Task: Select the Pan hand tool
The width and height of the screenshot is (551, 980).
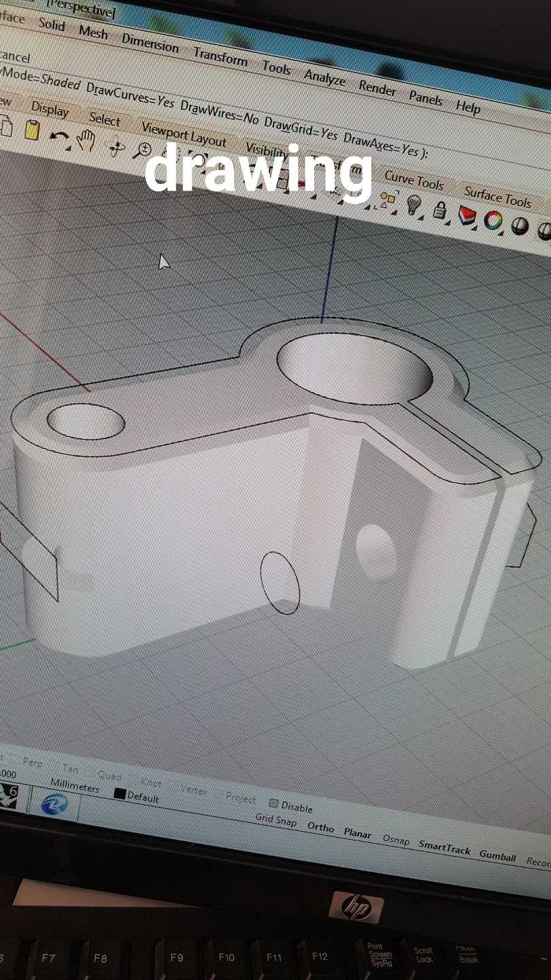Action: click(86, 140)
